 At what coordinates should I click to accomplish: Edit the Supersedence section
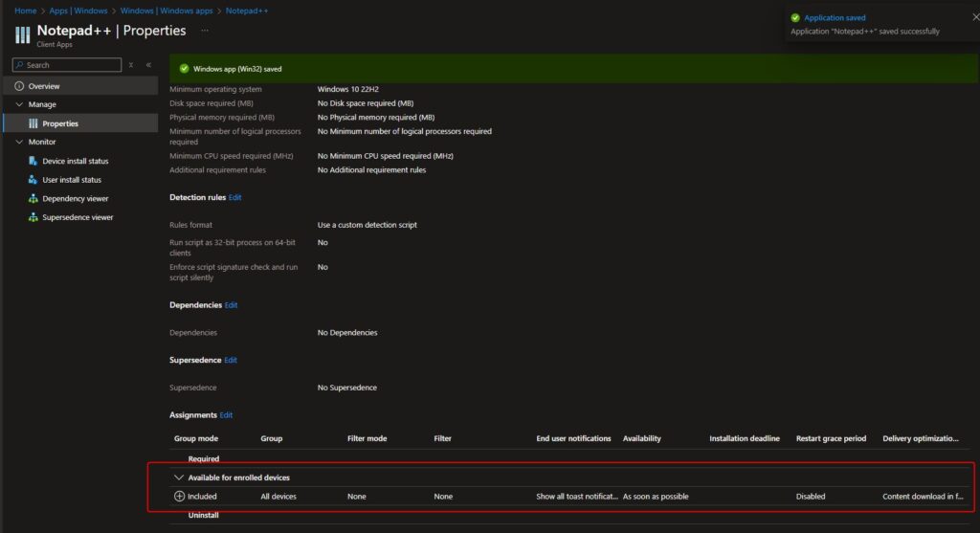(x=231, y=360)
